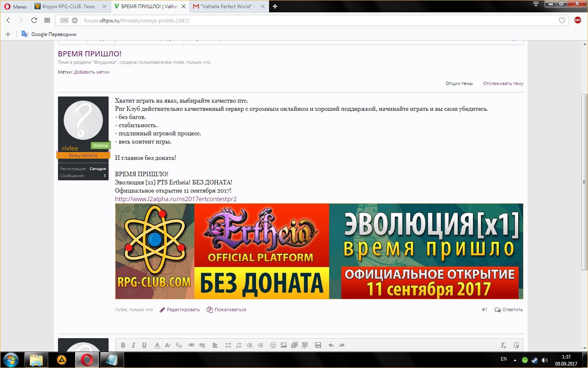Click the insert image icon
Viewport: 588px width, 368px height.
[284, 345]
